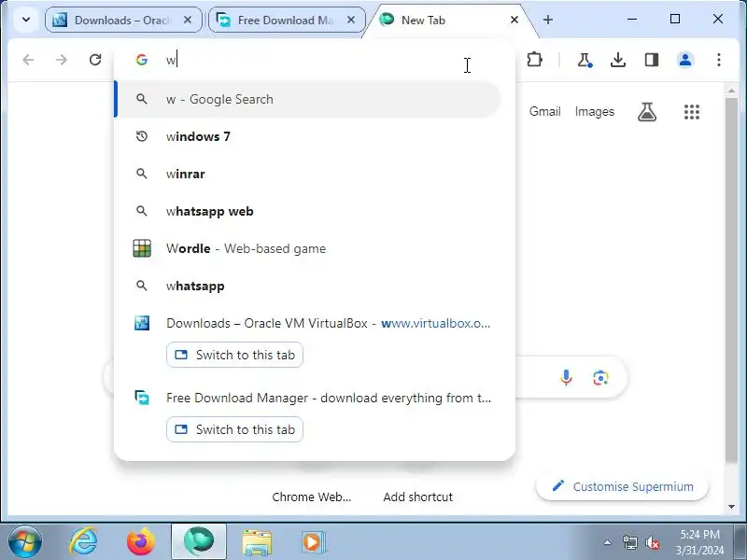Search by image with Google Lens
The height and width of the screenshot is (560, 747).
pyautogui.click(x=600, y=378)
